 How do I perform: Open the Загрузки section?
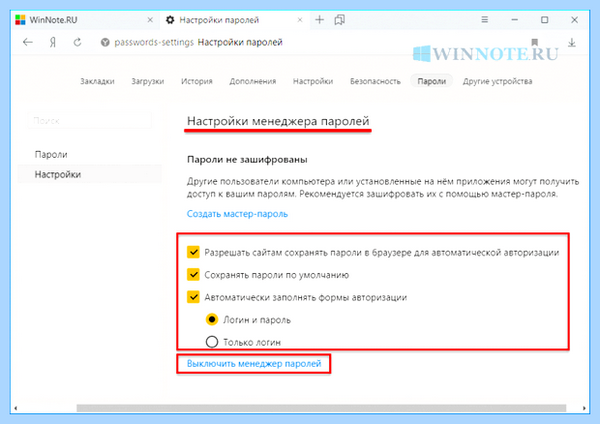click(x=148, y=81)
